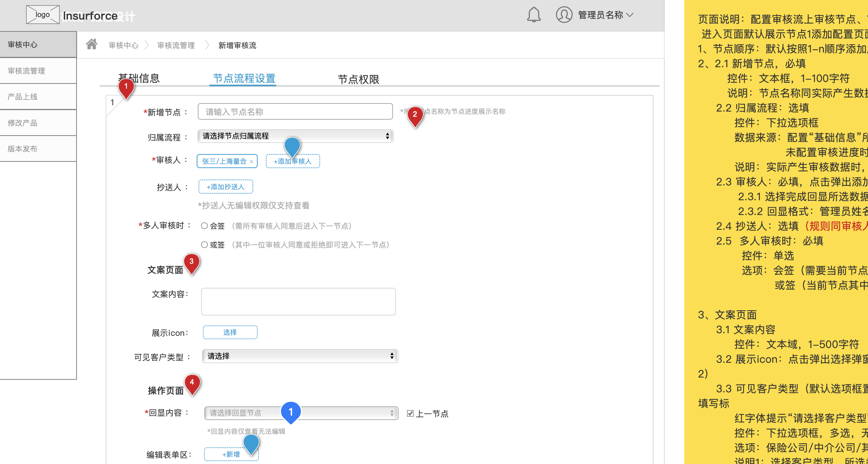Select the 或签 radio option

pyautogui.click(x=204, y=245)
